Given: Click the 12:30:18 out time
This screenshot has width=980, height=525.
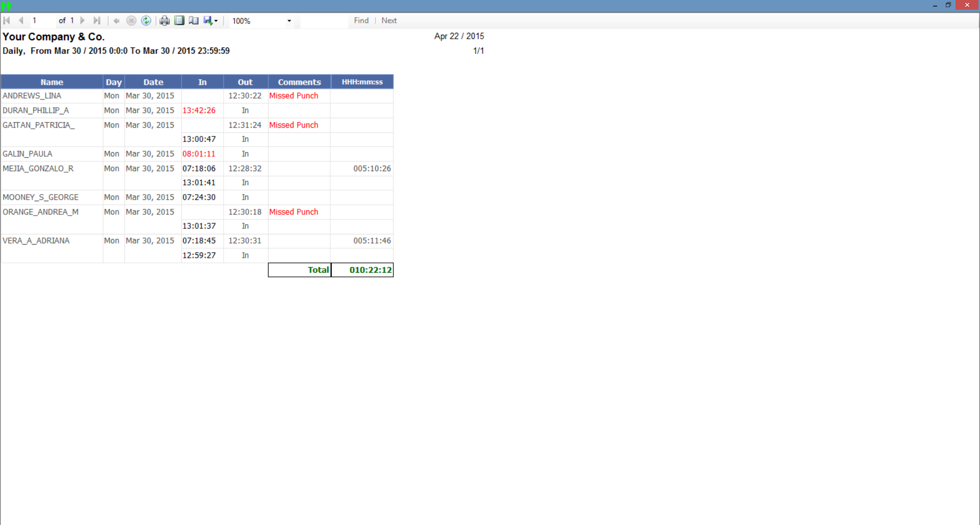Looking at the screenshot, I should (245, 212).
